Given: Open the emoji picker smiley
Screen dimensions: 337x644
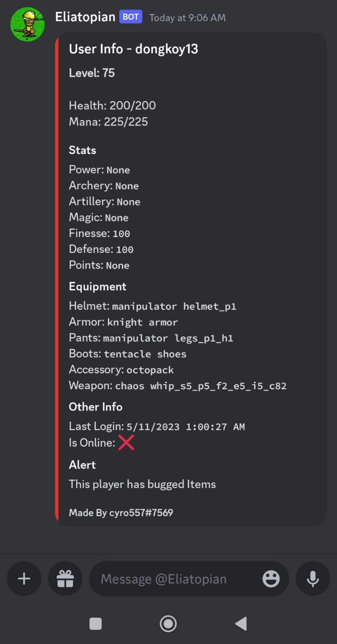Looking at the screenshot, I should point(271,579).
